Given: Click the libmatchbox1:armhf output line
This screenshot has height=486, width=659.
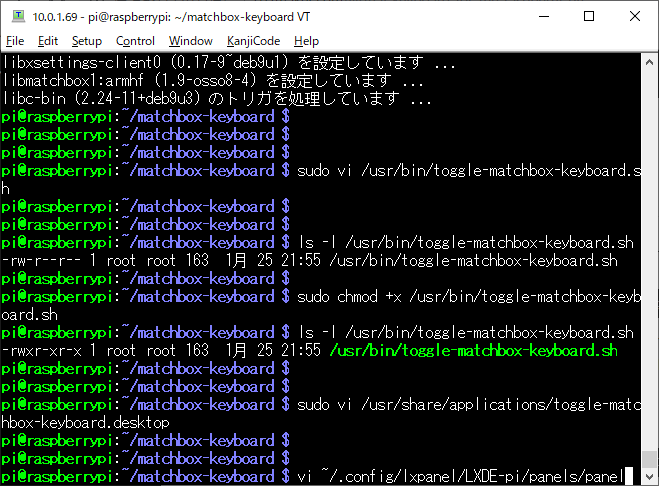Looking at the screenshot, I should pyautogui.click(x=212, y=80).
